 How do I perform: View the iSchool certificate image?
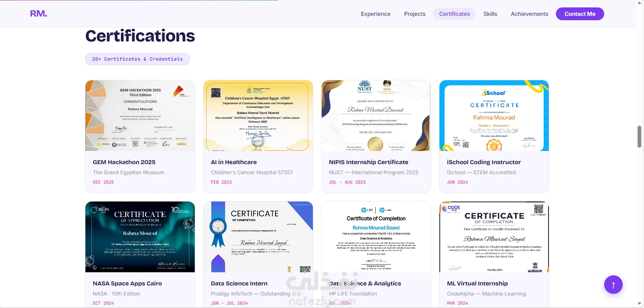pos(494,116)
